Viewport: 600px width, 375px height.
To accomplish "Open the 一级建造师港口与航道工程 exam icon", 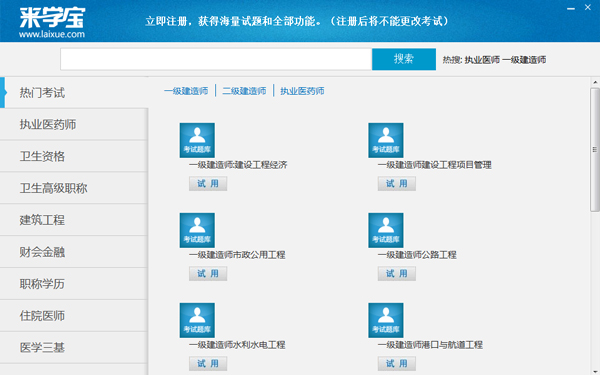I will 386,320.
